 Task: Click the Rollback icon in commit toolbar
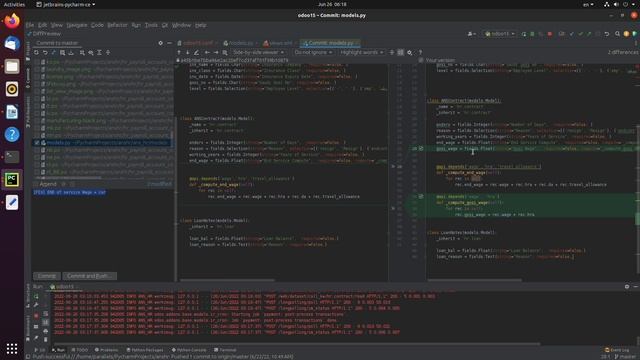[45, 53]
